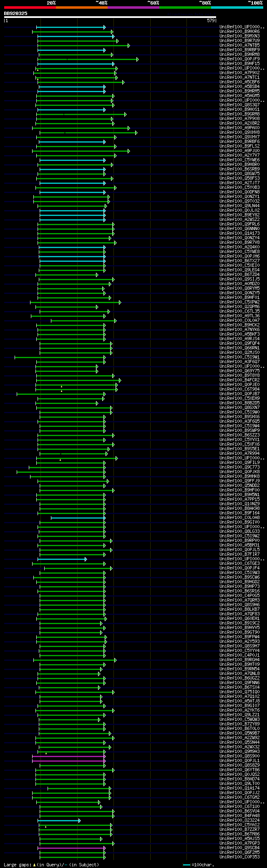Click the white BB920325 query sequence bar
This screenshot has width=267, height=868.
tap(110, 17)
